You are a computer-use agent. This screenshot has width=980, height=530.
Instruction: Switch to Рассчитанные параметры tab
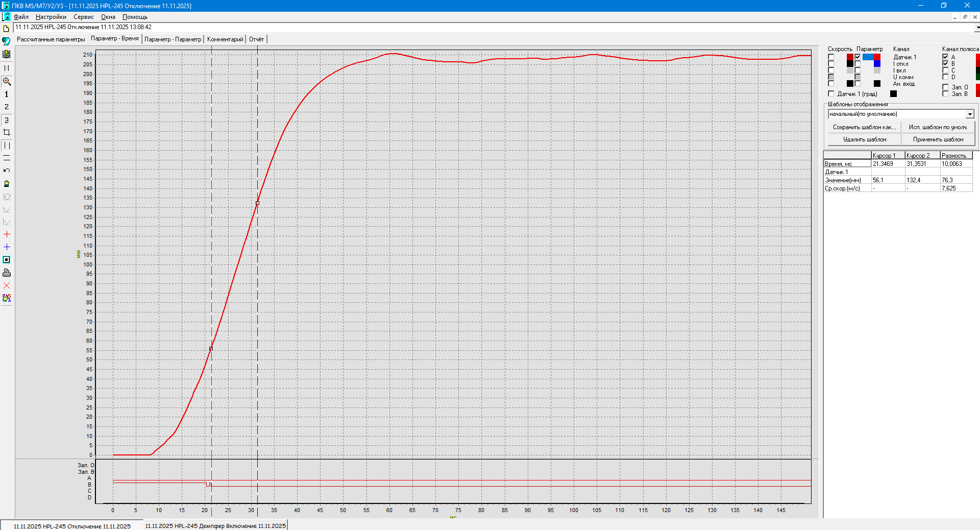[51, 39]
